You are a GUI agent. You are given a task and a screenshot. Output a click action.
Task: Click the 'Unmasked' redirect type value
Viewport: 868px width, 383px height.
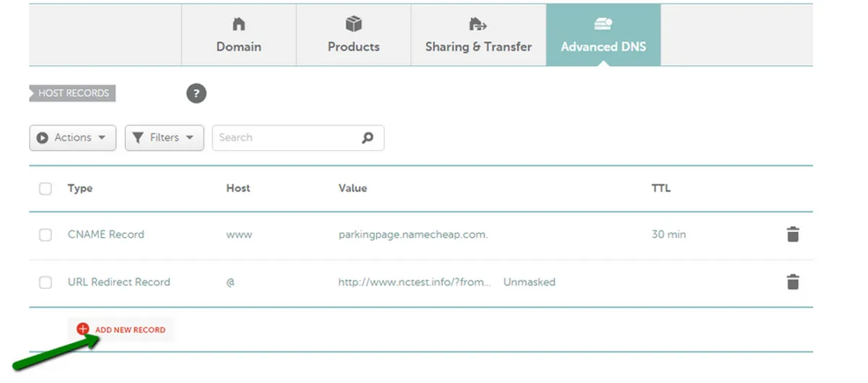(529, 282)
